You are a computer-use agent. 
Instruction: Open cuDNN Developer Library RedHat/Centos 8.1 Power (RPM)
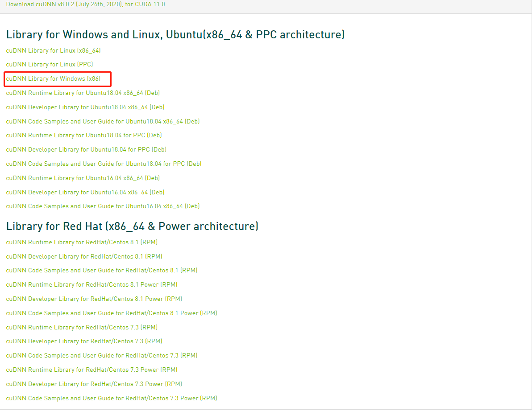pos(94,299)
